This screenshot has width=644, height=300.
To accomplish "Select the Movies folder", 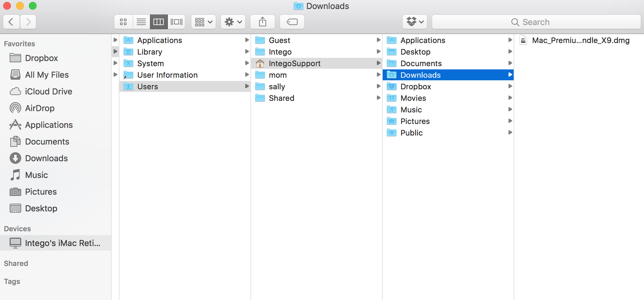I will (448, 98).
